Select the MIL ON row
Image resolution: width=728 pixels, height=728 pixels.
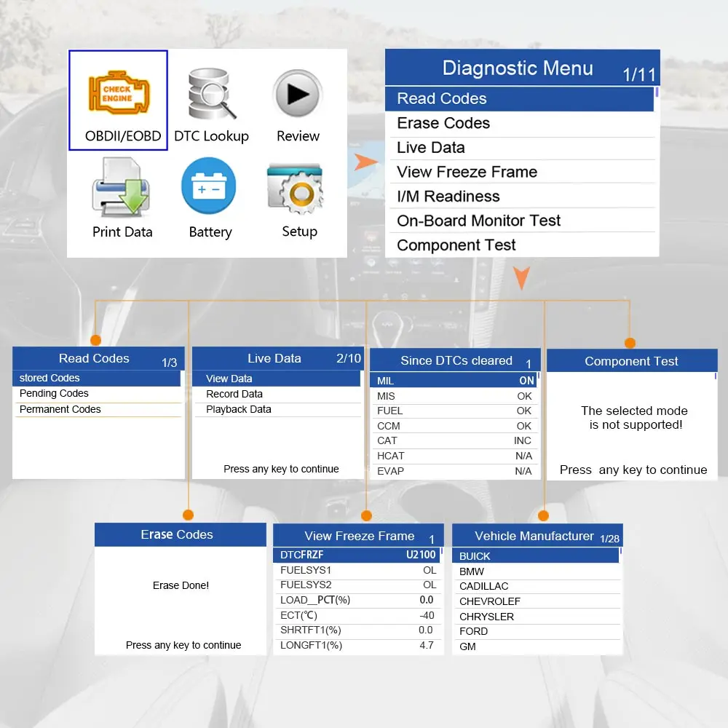[x=453, y=381]
